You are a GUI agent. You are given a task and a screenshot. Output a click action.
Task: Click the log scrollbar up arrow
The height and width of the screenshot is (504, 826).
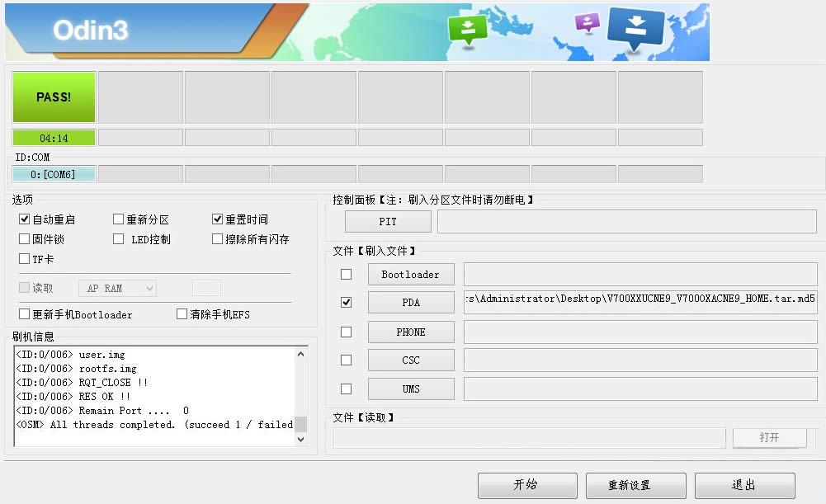tap(301, 354)
